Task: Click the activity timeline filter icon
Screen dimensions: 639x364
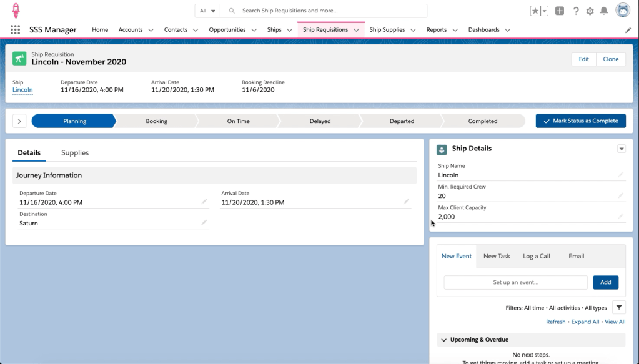Action: 618,307
